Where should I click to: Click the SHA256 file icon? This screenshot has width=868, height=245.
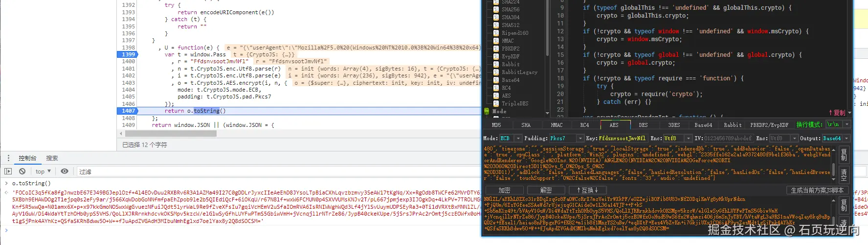click(x=496, y=9)
